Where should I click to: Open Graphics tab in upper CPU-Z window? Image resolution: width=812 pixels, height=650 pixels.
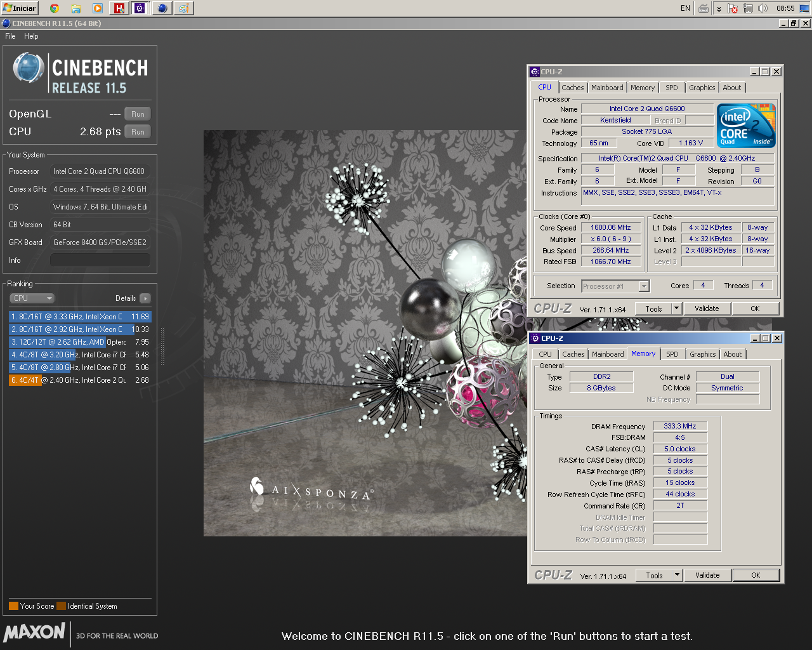pos(702,88)
